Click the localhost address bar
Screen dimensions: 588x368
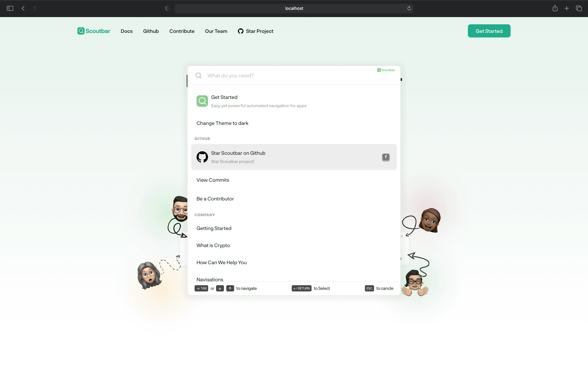click(x=294, y=8)
